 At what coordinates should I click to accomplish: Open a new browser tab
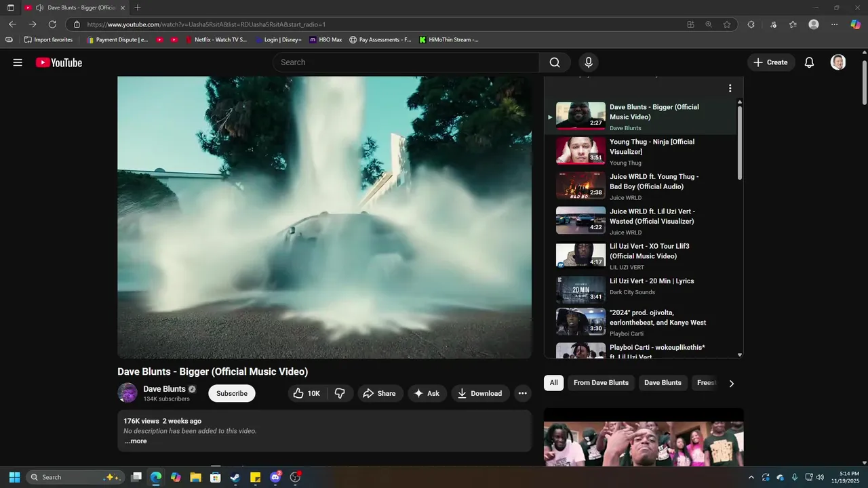coord(138,7)
